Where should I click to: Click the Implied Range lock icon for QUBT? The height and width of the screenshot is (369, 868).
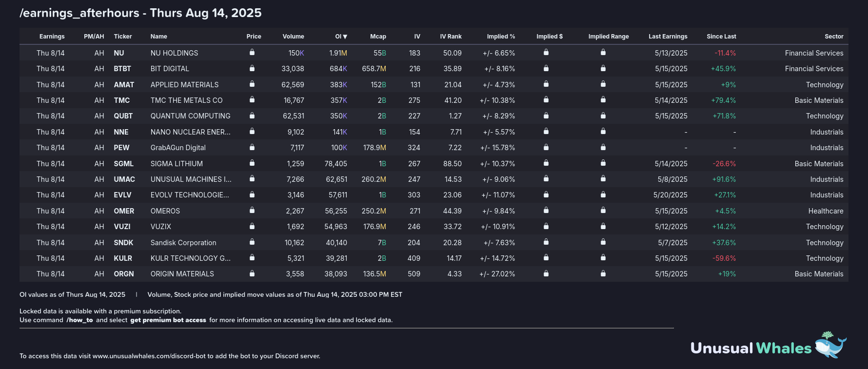(603, 116)
